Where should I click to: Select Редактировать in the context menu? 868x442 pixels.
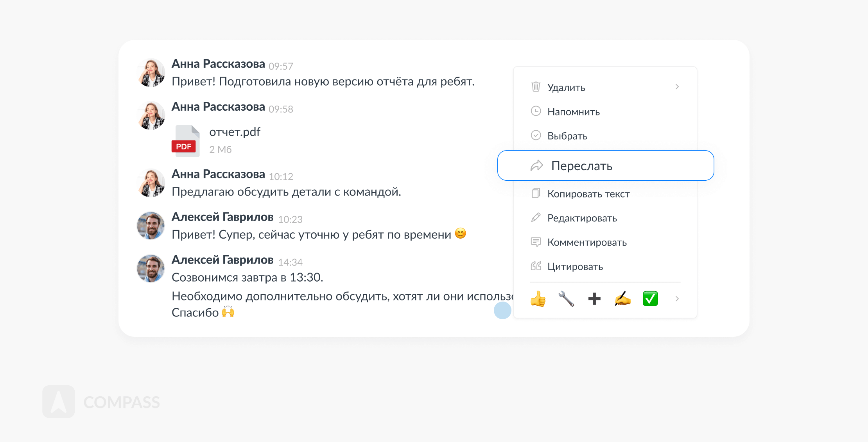(x=582, y=218)
